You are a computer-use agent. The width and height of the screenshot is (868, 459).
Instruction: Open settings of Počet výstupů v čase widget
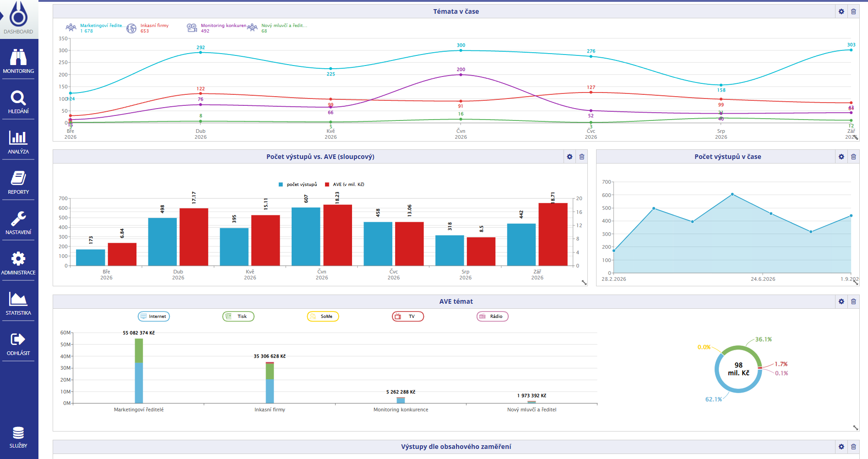click(x=841, y=157)
